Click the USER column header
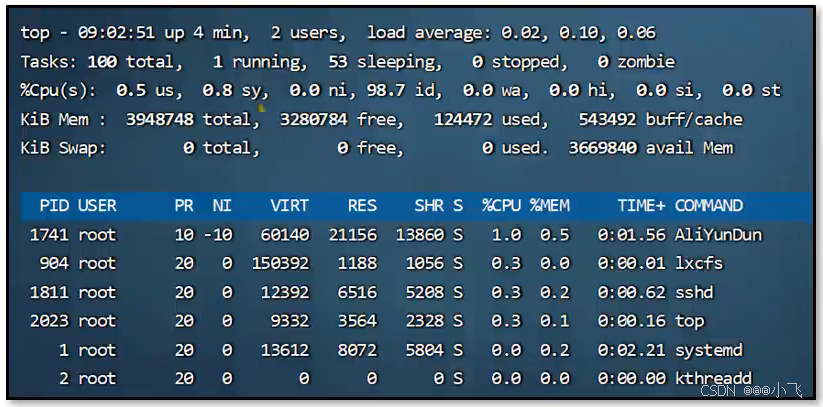Screen dimensions: 823x407 pyautogui.click(x=98, y=205)
